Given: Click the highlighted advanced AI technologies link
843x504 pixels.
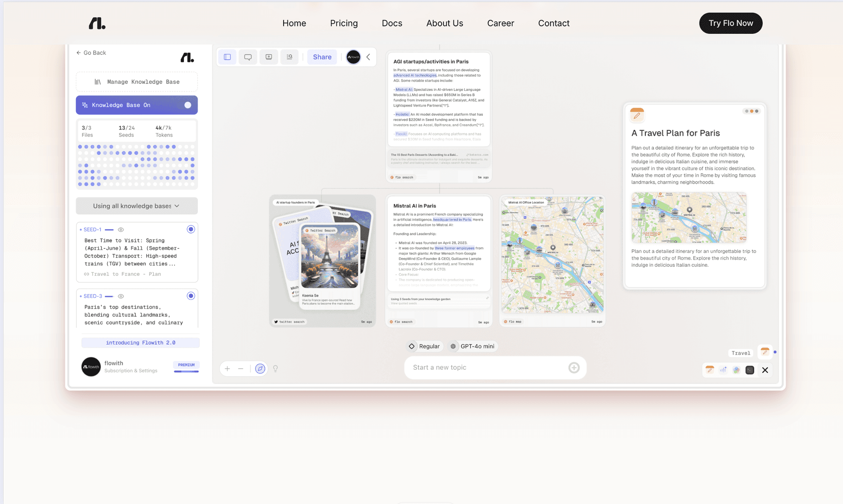Looking at the screenshot, I should pyautogui.click(x=415, y=75).
